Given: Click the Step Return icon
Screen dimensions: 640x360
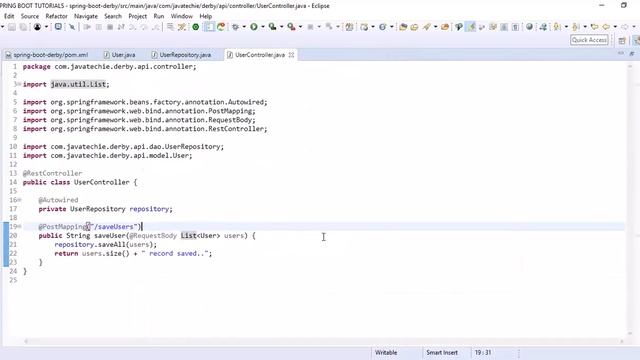Looking at the screenshot, I should tap(156, 27).
